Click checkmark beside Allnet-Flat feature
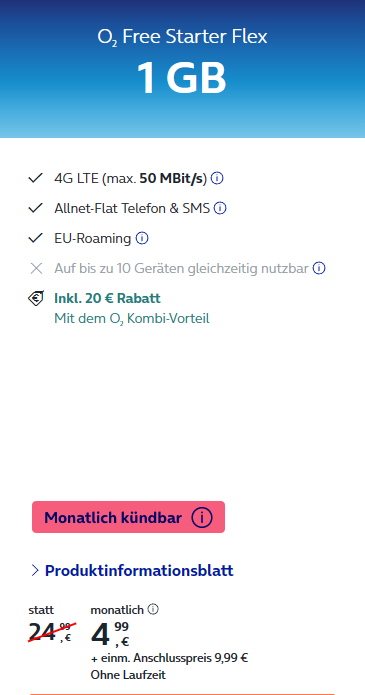 pos(35,208)
